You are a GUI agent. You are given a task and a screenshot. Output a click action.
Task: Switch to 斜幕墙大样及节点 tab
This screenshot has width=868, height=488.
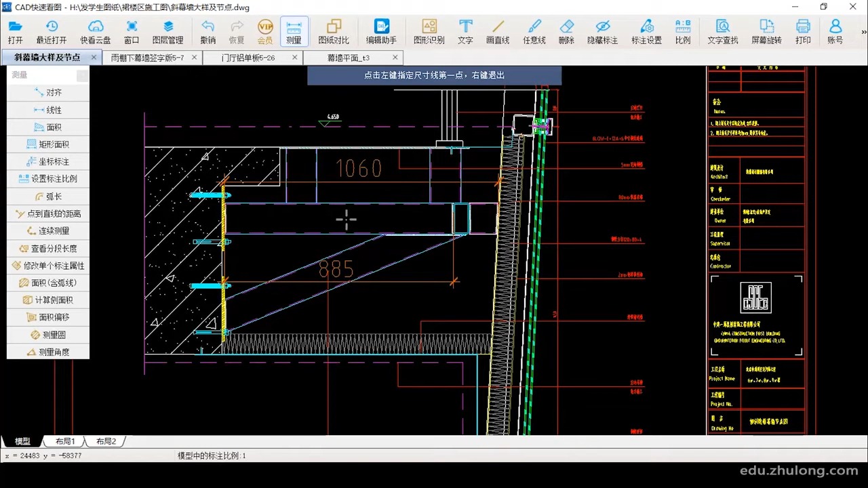[47, 58]
